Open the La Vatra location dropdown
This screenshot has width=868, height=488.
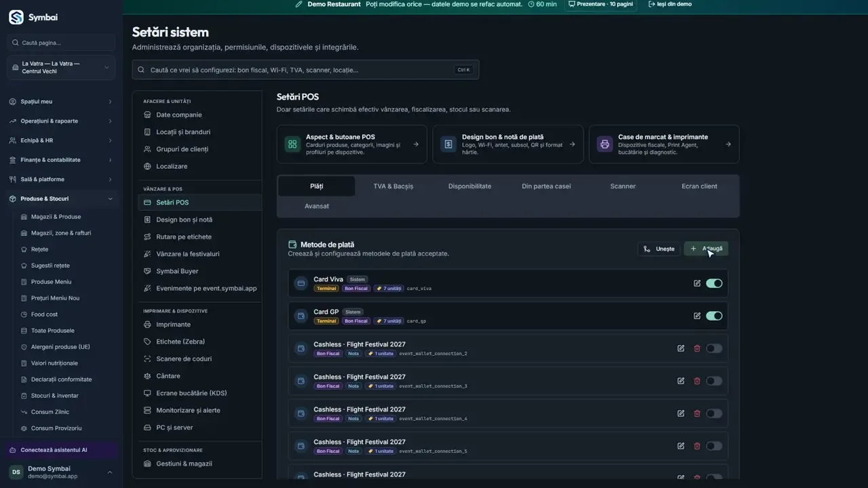click(61, 68)
